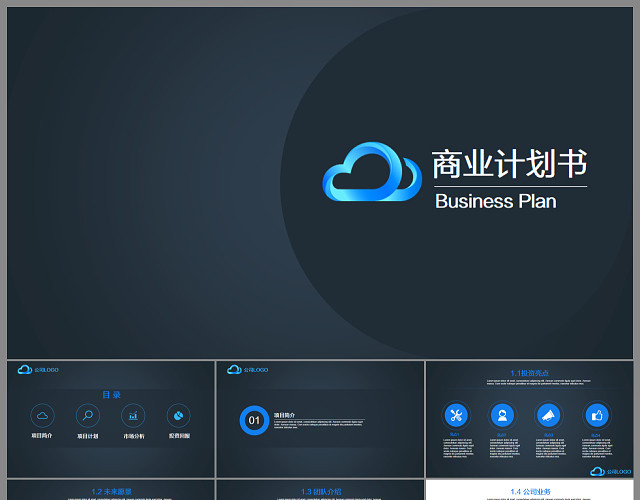The height and width of the screenshot is (500, 640).
Task: Select the pie chart icon above 投资回报
Action: (x=178, y=416)
